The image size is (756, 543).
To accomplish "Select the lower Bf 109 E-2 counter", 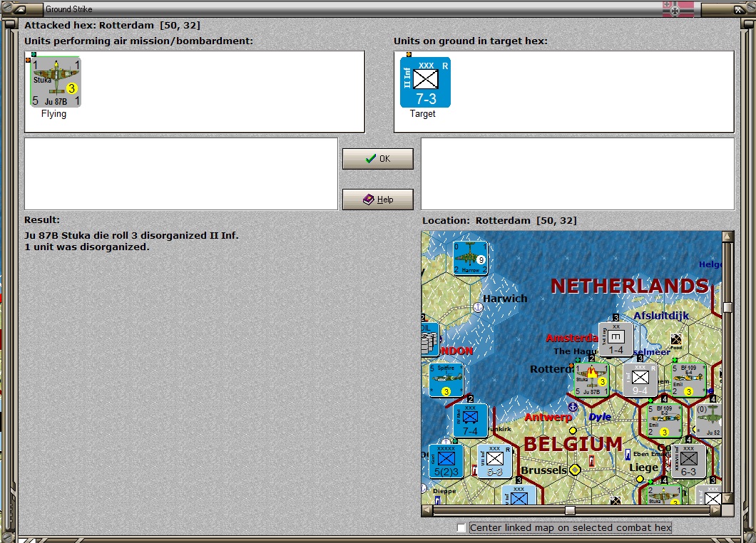I will pos(664,420).
